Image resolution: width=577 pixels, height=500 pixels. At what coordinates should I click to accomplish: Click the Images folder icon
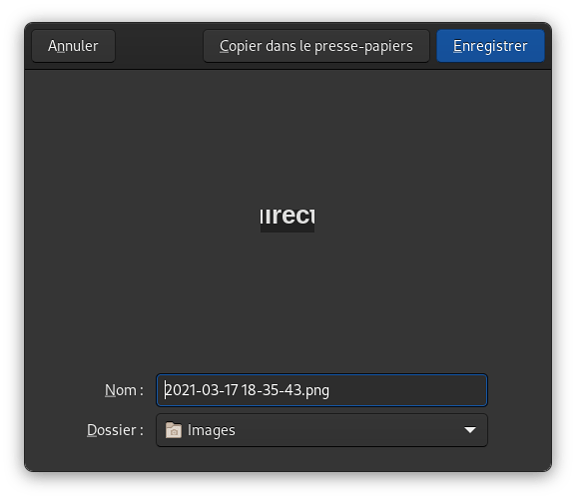click(173, 430)
